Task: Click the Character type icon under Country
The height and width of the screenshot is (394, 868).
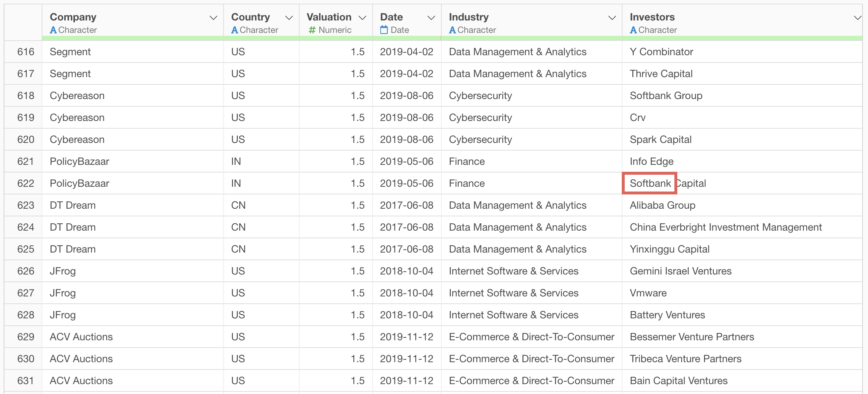Action: pyautogui.click(x=235, y=30)
